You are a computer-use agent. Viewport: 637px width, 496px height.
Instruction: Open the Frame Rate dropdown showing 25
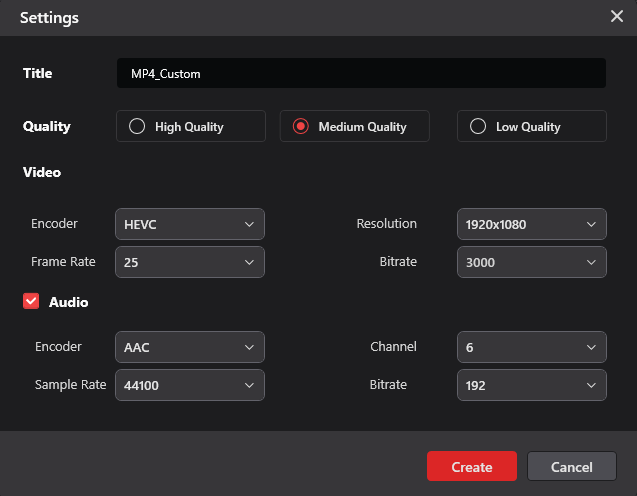190,262
